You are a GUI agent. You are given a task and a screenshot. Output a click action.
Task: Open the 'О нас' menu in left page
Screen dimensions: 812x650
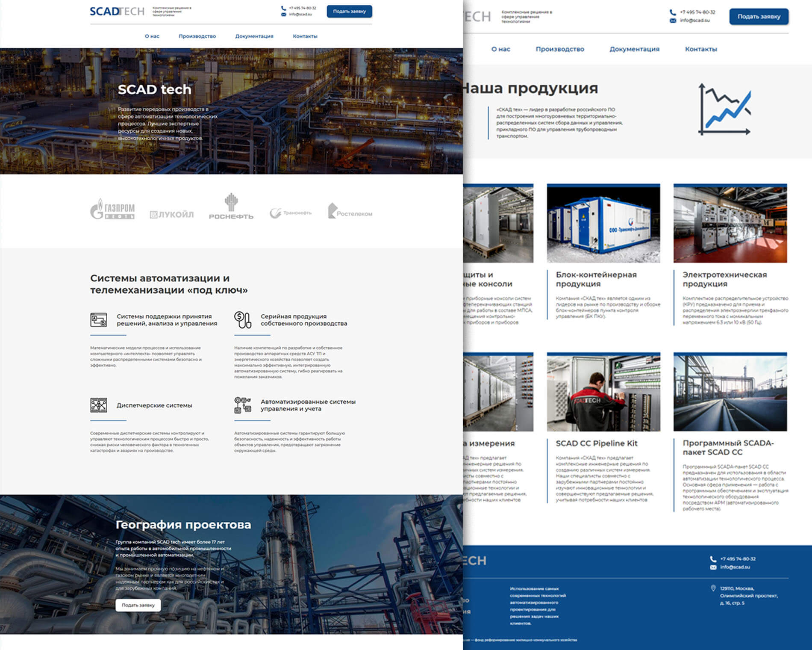[x=152, y=36]
